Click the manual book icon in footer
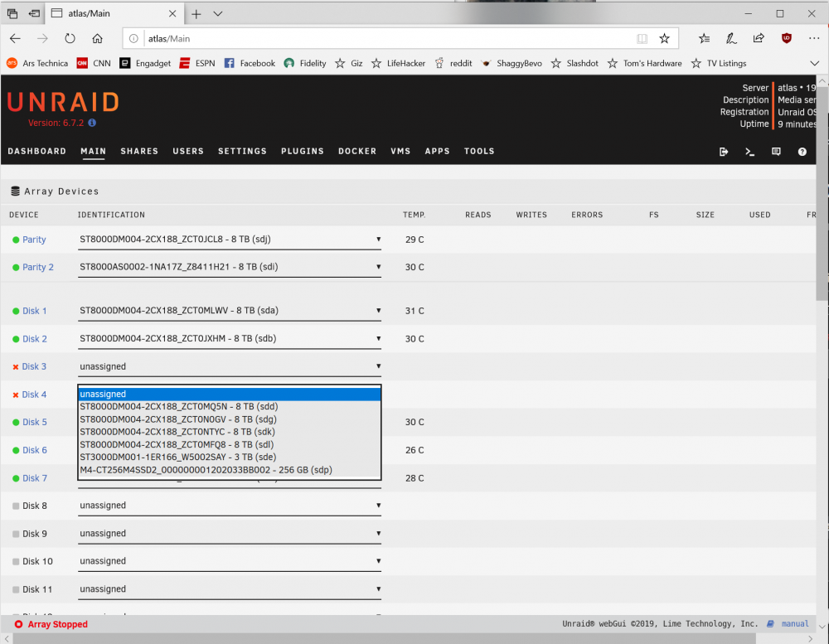This screenshot has width=829, height=644. [770, 624]
